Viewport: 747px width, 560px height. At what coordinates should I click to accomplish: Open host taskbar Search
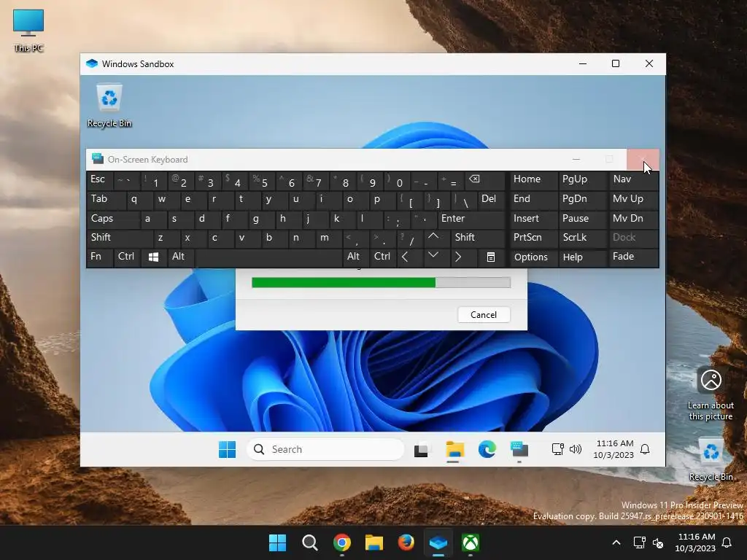[x=309, y=542]
